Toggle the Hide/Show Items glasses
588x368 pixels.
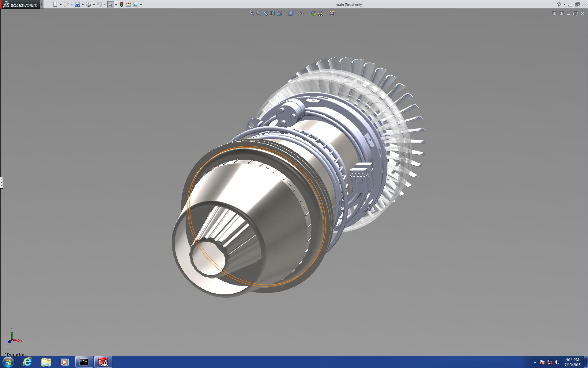302,13
